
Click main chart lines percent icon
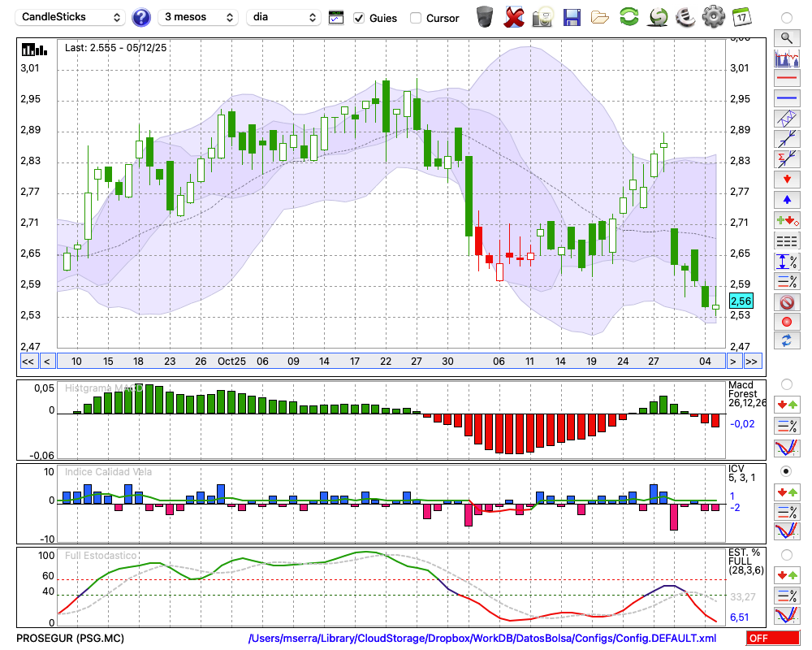click(787, 281)
